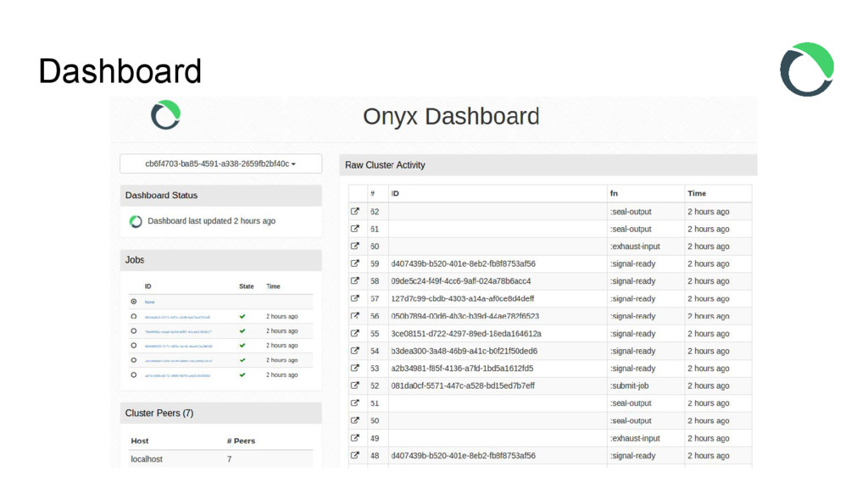Open entry 48 external-link icon
This screenshot has height=488, width=868.
pyautogui.click(x=355, y=455)
